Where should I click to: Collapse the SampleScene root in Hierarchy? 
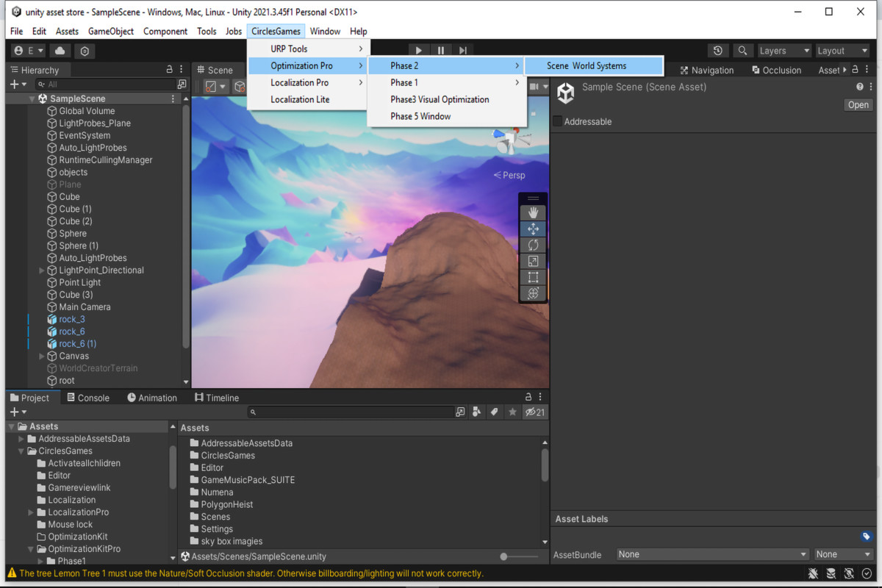(32, 98)
